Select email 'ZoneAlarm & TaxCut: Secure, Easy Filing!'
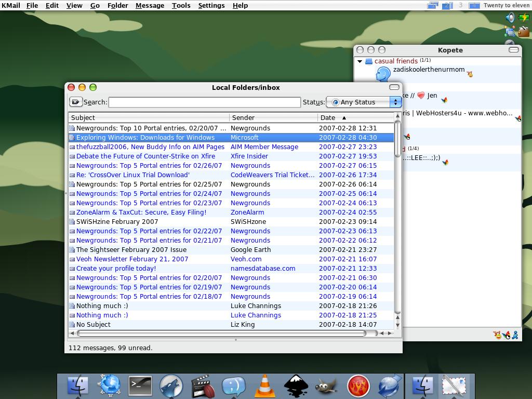The width and height of the screenshot is (532, 399). pyautogui.click(x=231, y=212)
